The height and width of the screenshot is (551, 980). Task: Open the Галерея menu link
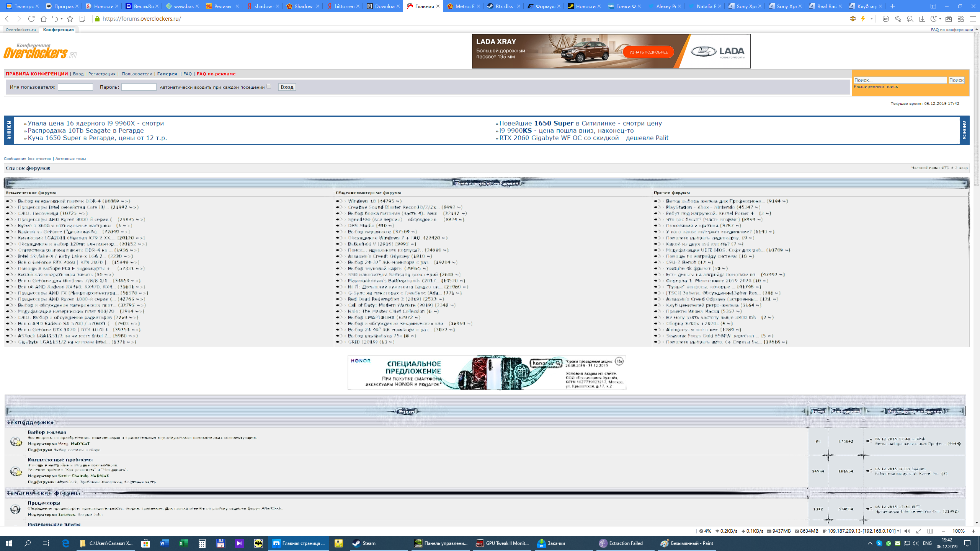tap(167, 74)
